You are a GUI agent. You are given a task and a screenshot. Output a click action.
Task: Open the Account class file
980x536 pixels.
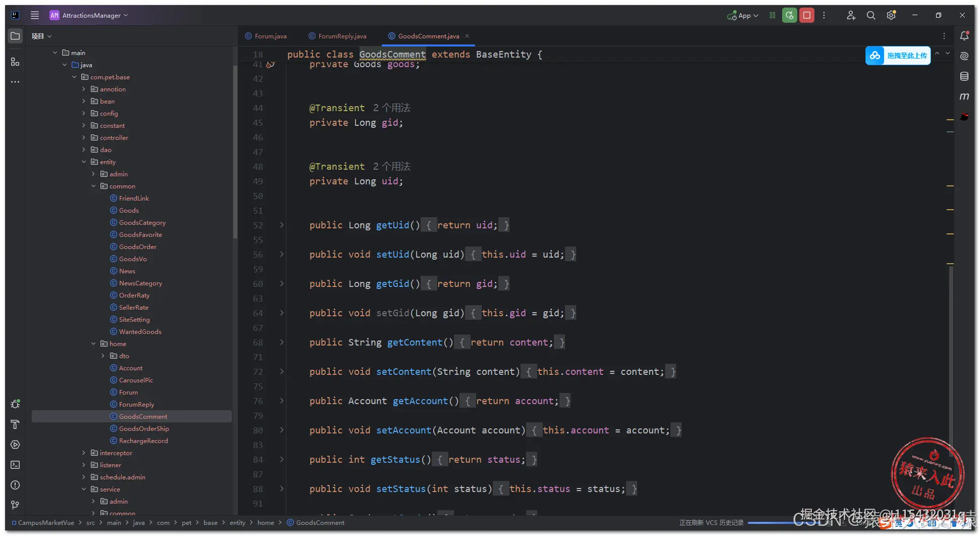pos(126,368)
